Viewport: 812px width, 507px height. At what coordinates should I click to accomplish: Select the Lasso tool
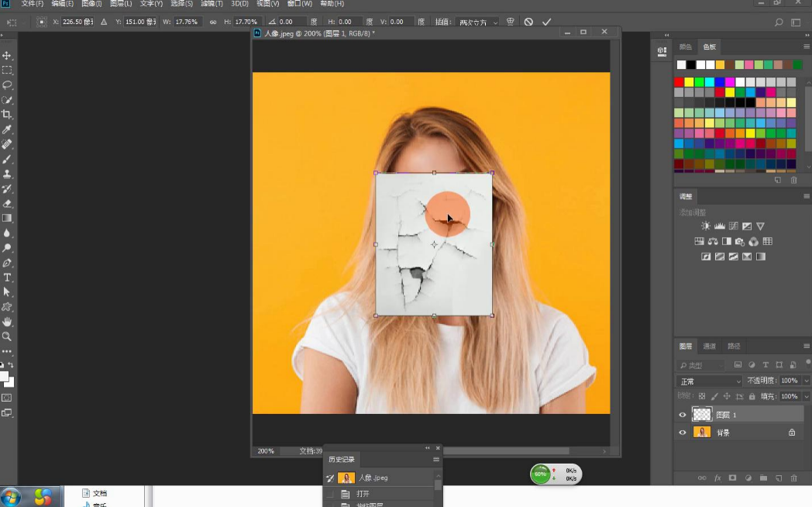(7, 85)
